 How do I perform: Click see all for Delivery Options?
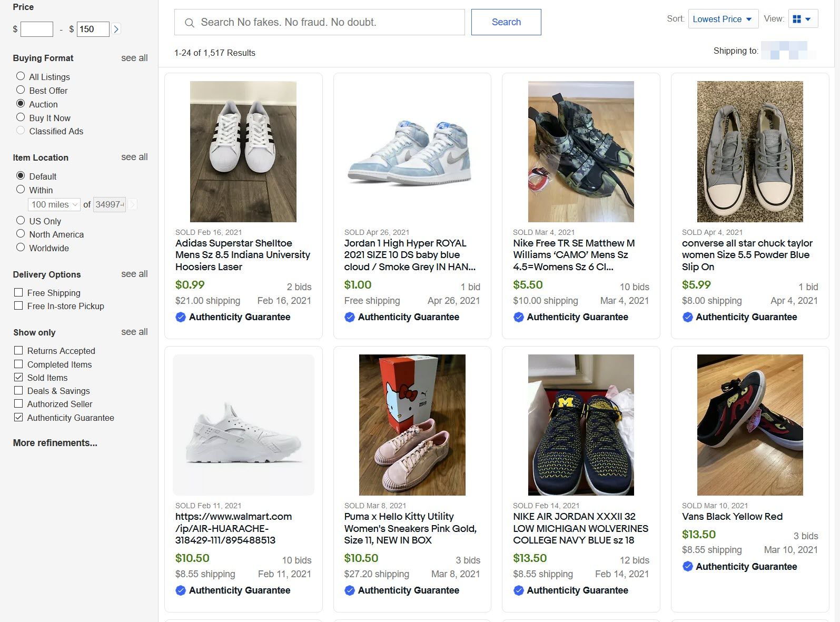pyautogui.click(x=134, y=274)
